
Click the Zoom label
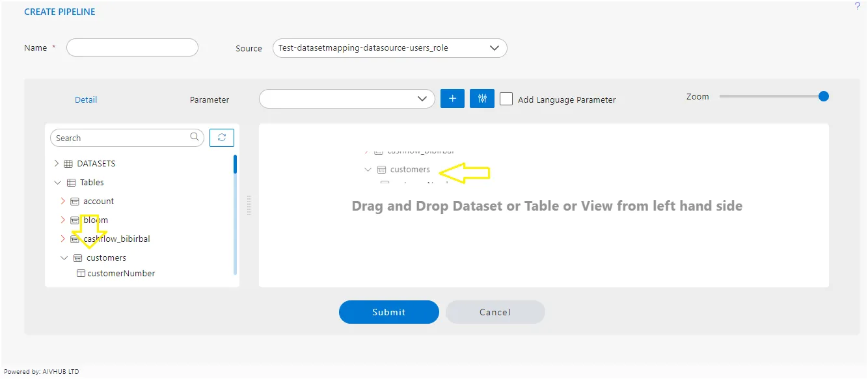pyautogui.click(x=698, y=96)
